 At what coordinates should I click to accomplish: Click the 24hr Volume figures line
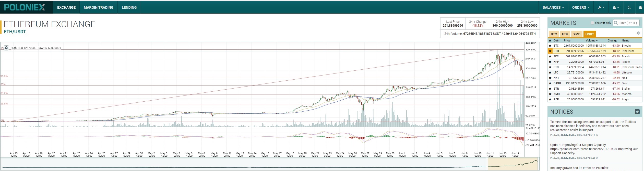coord(490,34)
